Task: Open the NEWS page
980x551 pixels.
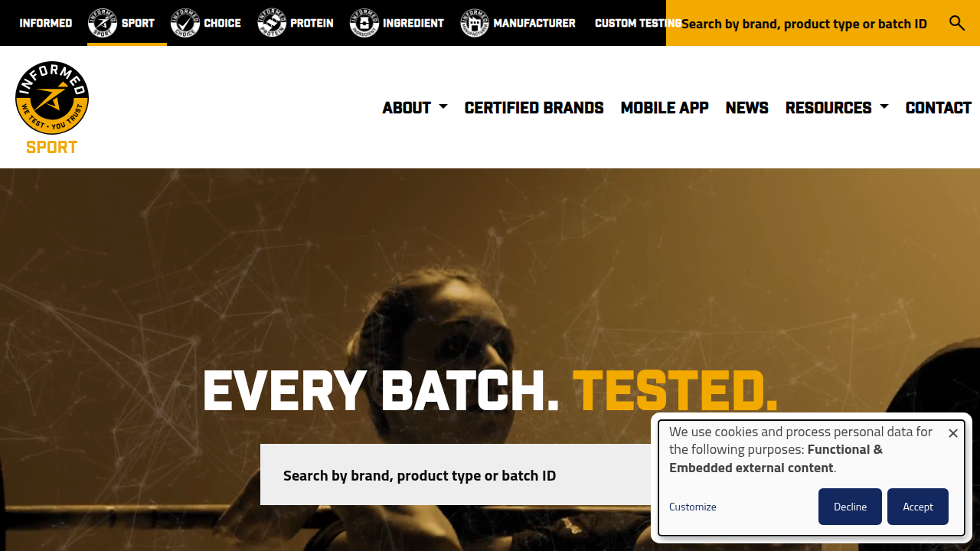Action: [747, 107]
